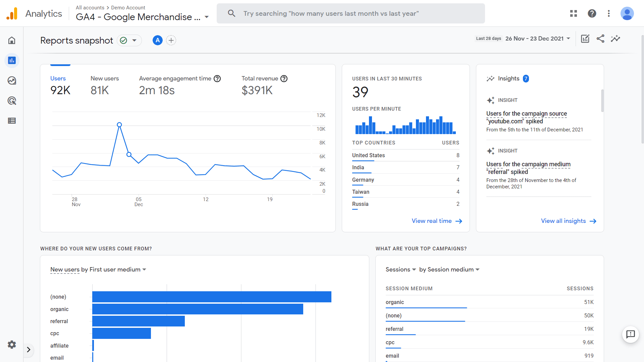Open the GA4 property selector dropdown
Screen dimensions: 644x362
click(x=142, y=17)
